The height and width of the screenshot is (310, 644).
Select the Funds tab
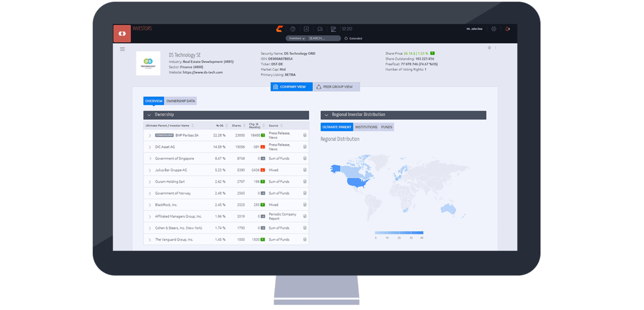pyautogui.click(x=386, y=127)
